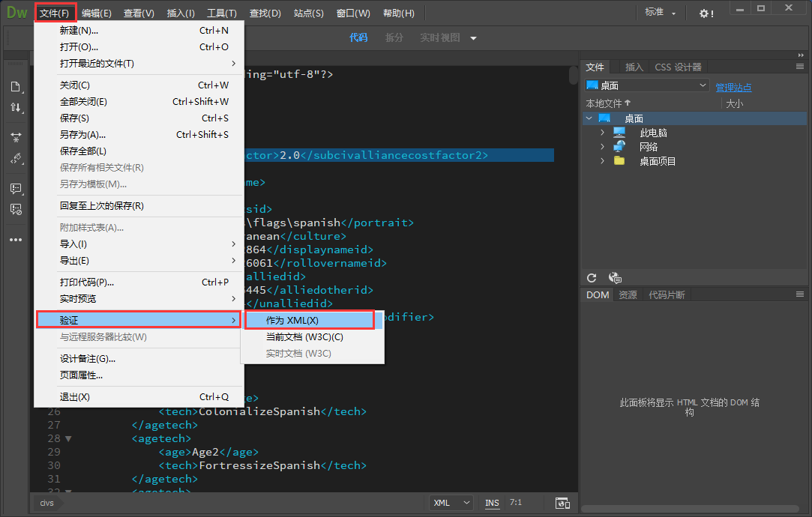Expand the 网络 tree node
Image resolution: width=812 pixels, height=517 pixels.
click(x=602, y=146)
